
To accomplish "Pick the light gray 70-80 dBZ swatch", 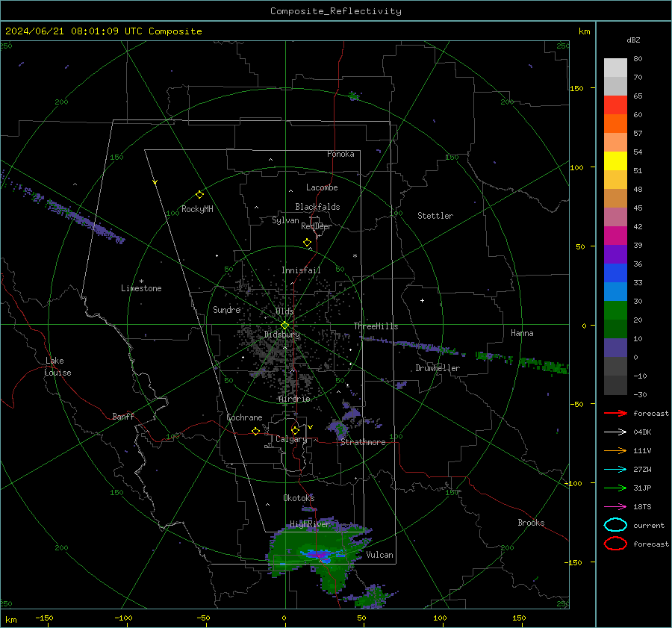I will tap(615, 68).
